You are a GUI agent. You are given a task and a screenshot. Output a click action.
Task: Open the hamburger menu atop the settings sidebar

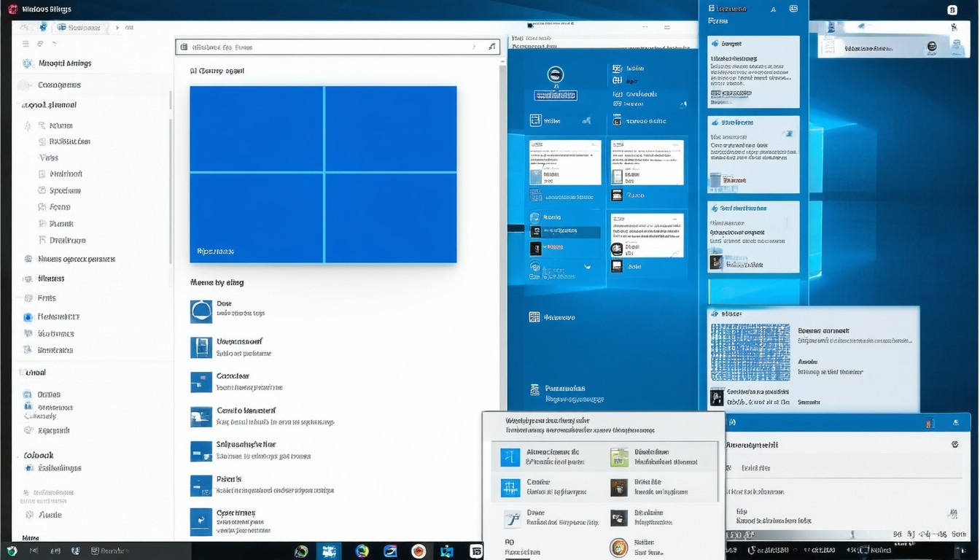pos(26,44)
